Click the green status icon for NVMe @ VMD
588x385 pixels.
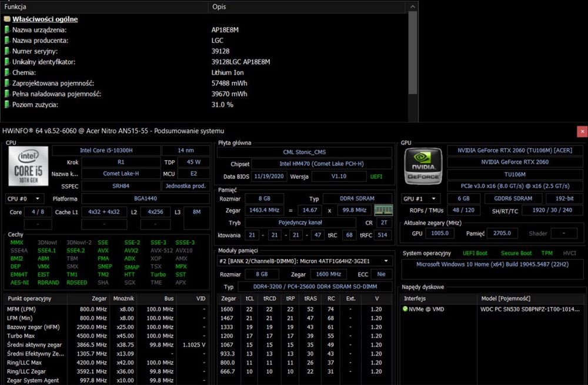point(405,309)
